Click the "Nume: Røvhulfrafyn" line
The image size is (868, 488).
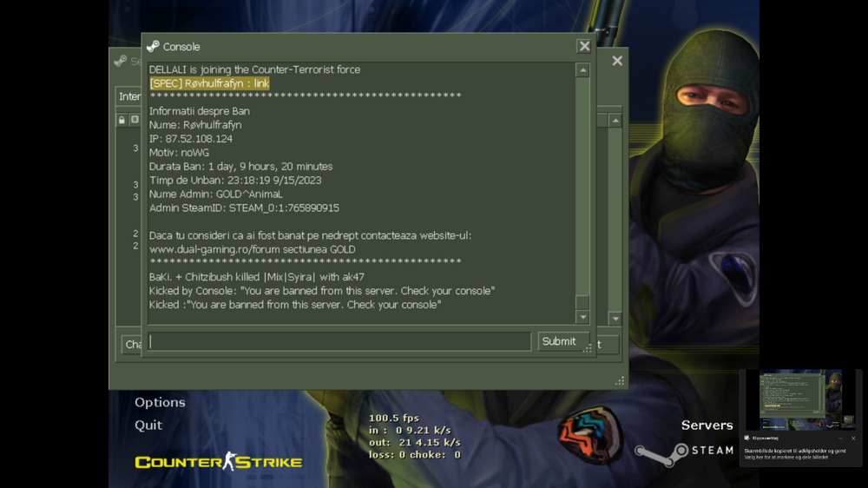[195, 125]
